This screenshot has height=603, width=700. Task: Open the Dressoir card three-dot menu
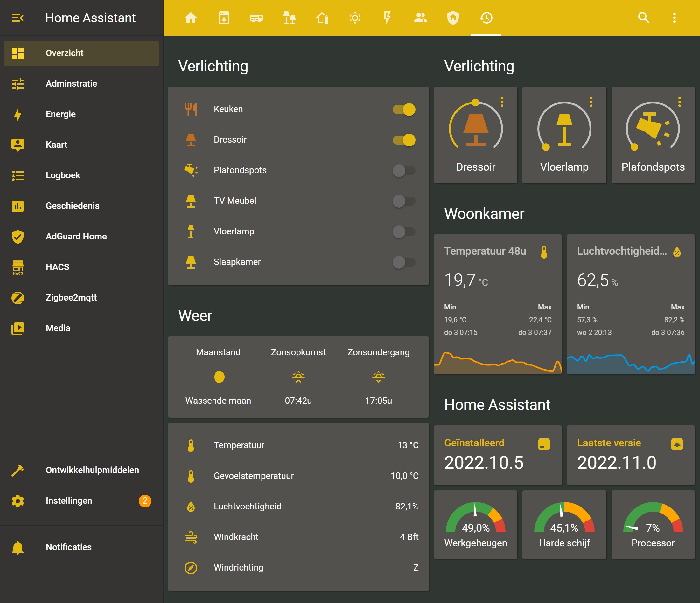(x=502, y=102)
